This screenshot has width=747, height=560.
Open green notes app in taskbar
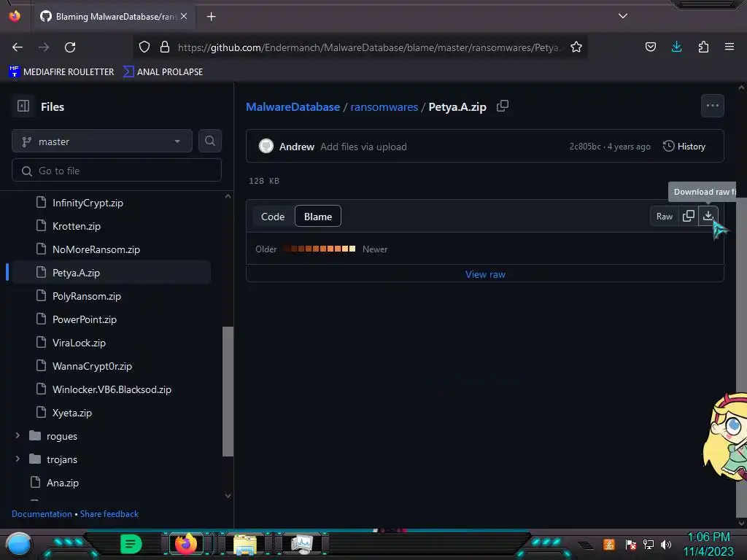(131, 544)
